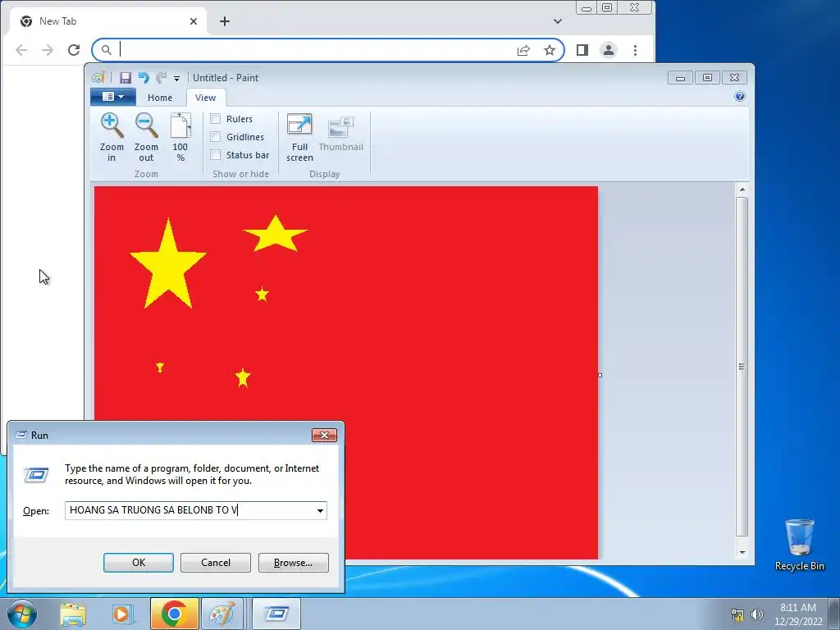Click the Save icon in Paint title bar
Screen dimensions: 840x630
point(126,78)
